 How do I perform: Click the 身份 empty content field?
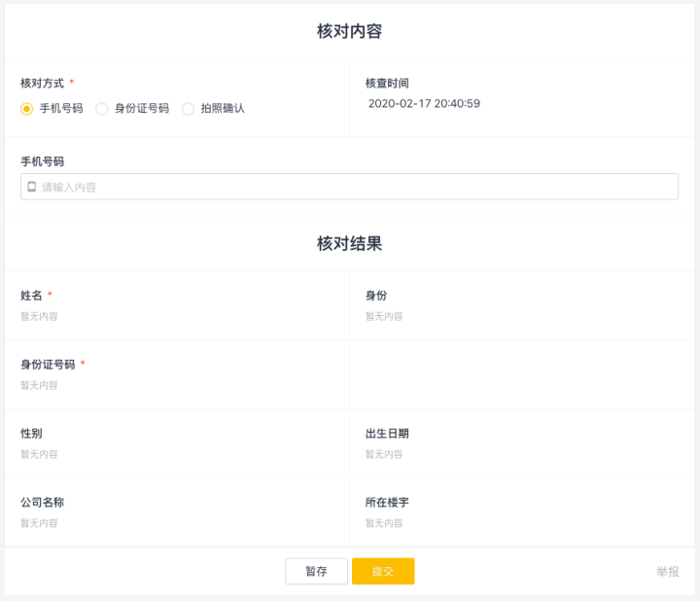tap(384, 317)
